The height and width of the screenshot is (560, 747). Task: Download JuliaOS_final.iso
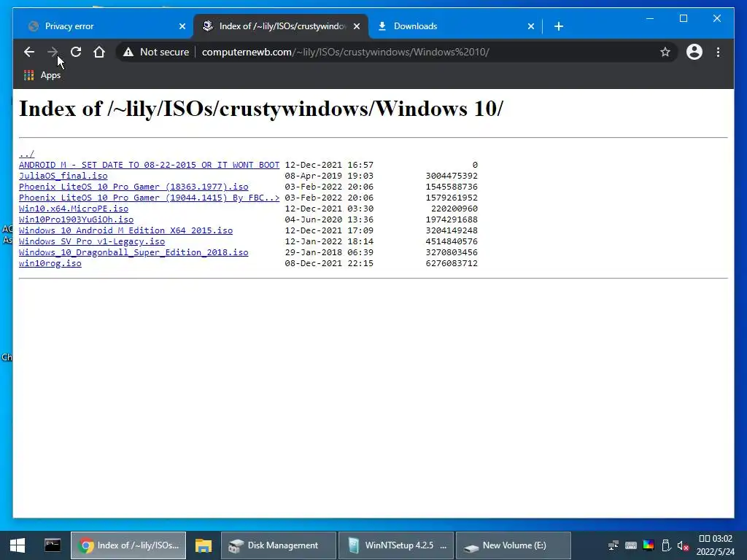tap(63, 176)
